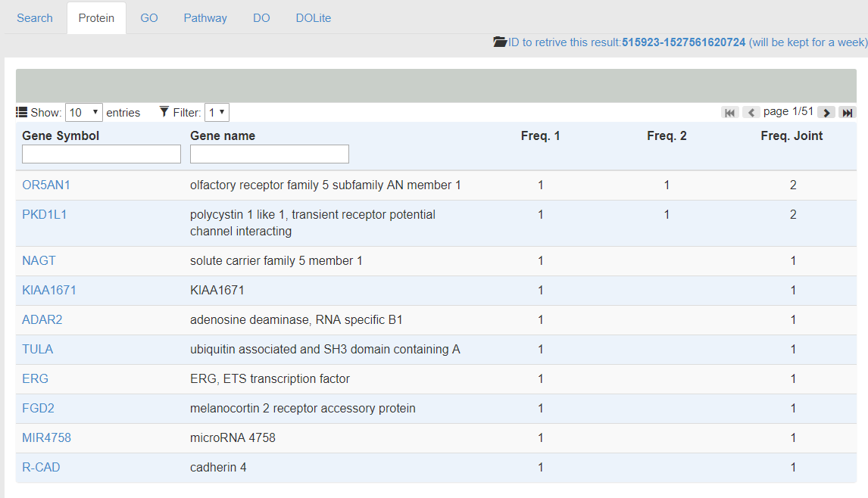Viewport: 868px width, 498px height.
Task: Open the DOLite tab
Action: (314, 18)
